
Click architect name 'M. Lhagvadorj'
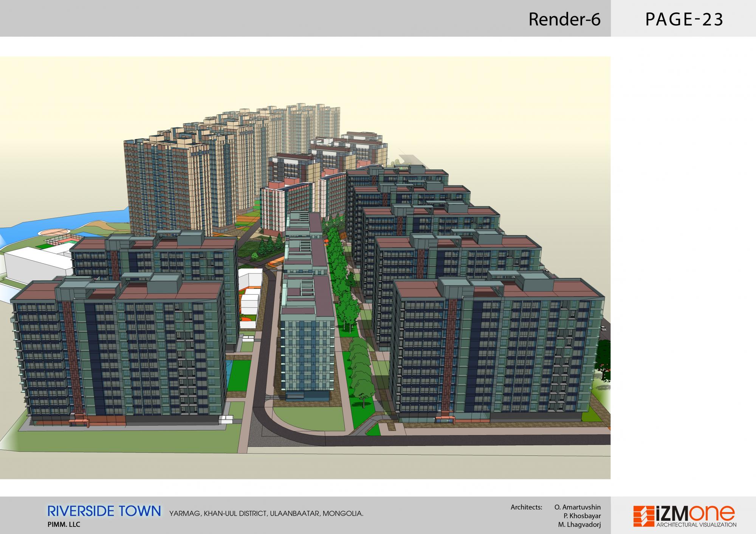579,525
